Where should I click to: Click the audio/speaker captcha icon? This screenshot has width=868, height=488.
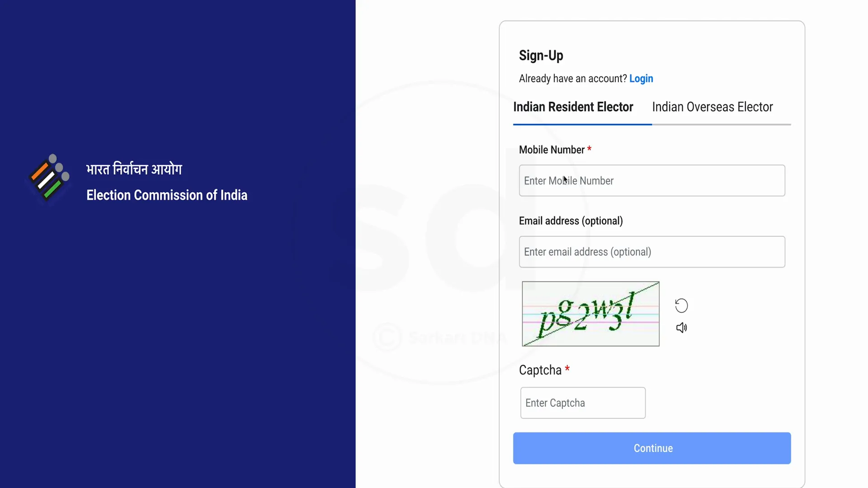coord(683,328)
